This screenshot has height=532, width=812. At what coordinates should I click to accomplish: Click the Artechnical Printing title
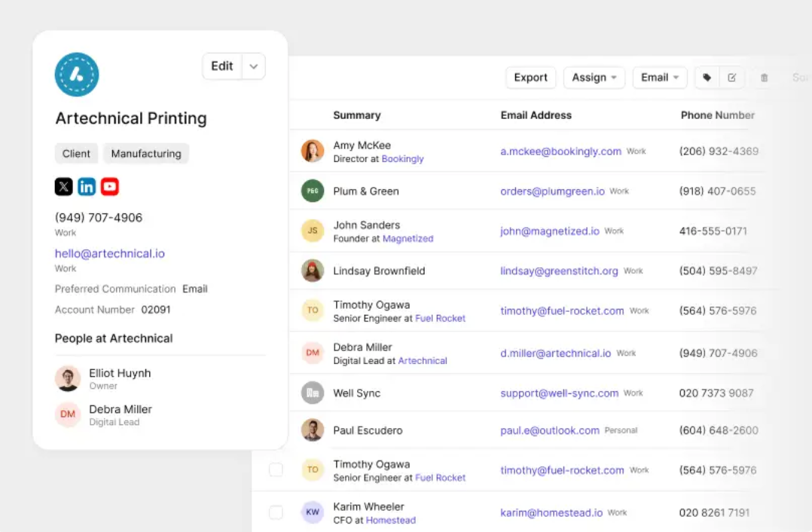point(131,118)
